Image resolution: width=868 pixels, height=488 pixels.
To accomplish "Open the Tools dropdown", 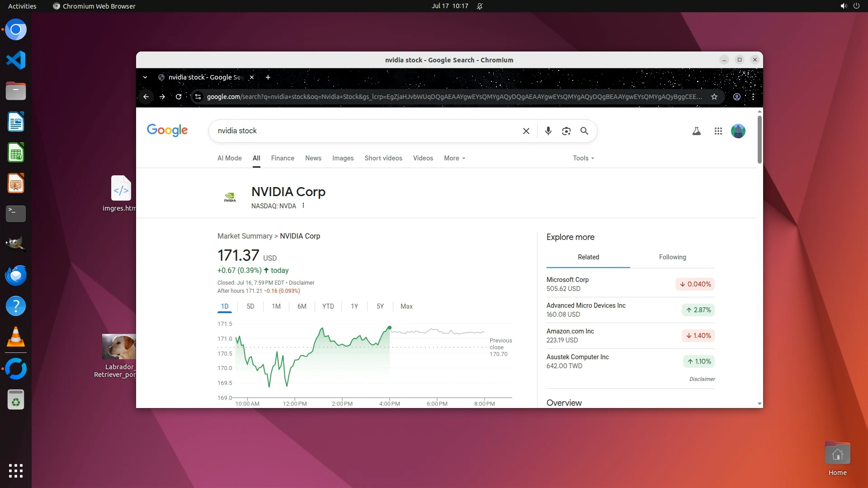I will point(583,158).
